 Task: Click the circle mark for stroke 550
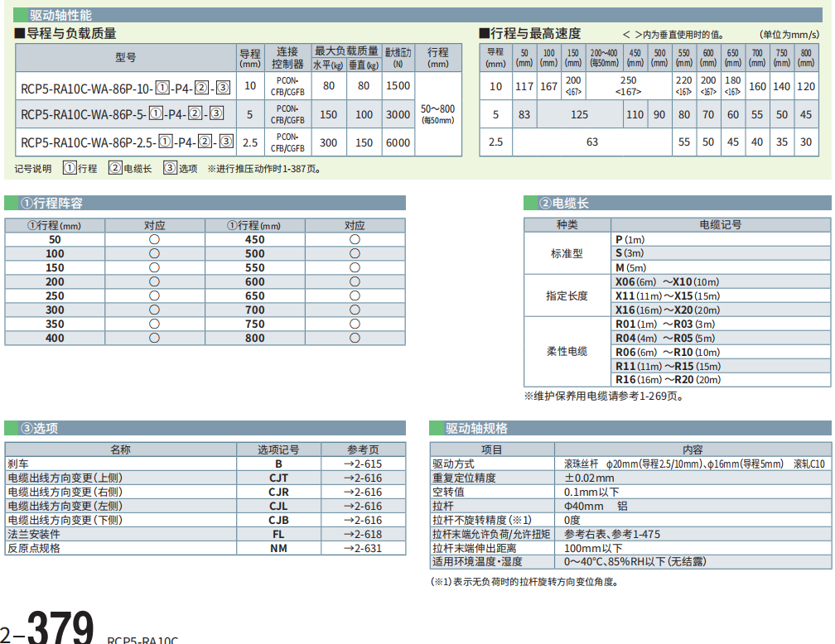[355, 267]
